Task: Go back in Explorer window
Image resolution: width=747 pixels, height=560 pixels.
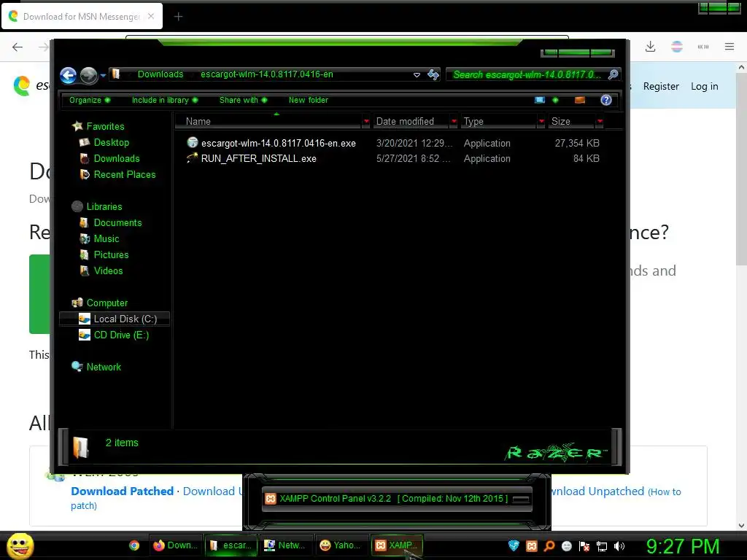Action: 68,75
